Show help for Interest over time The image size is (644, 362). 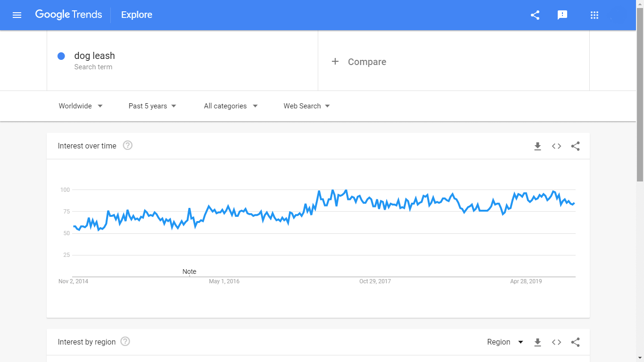pos(128,146)
